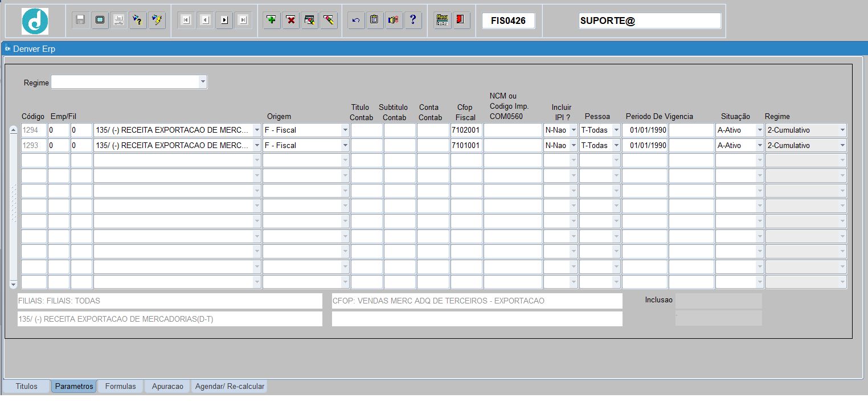Screen dimensions: 868x402
Task: Open description dropdown in row 1294
Action: coord(256,130)
